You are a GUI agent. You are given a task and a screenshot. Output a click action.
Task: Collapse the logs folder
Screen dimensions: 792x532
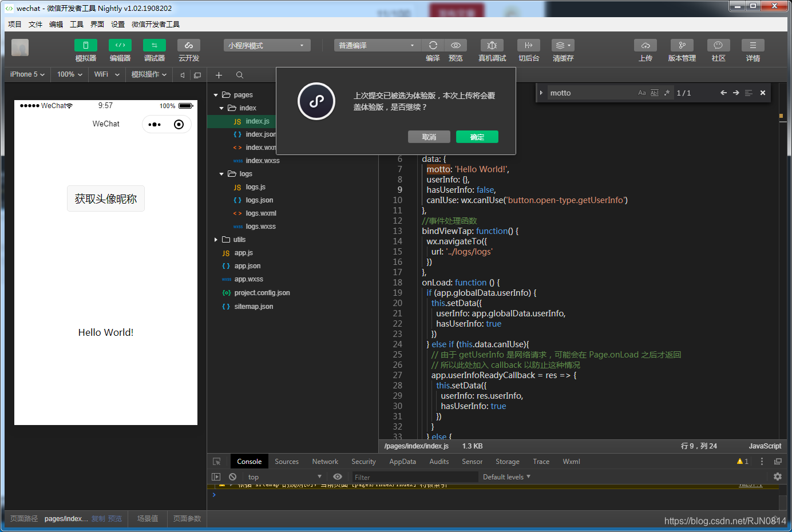pos(221,174)
